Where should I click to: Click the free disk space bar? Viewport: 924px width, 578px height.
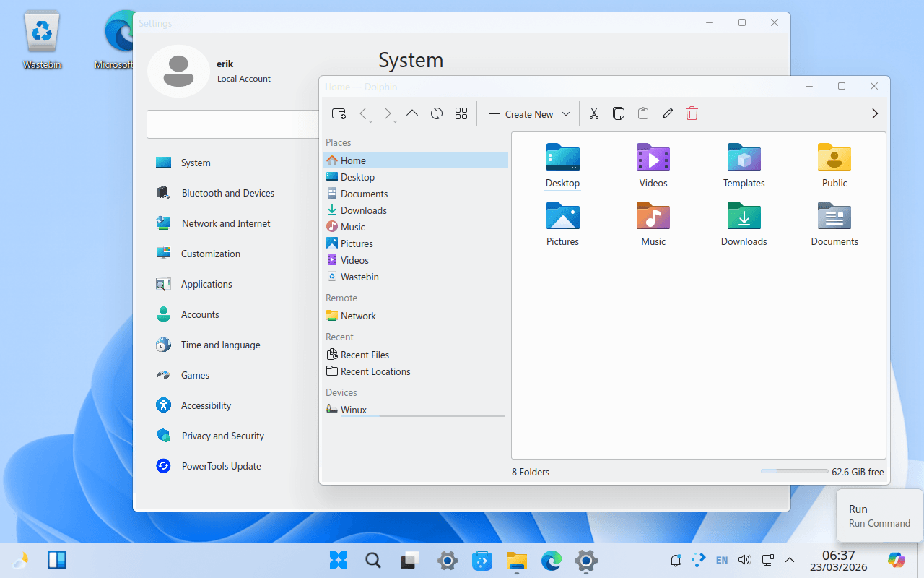point(794,472)
